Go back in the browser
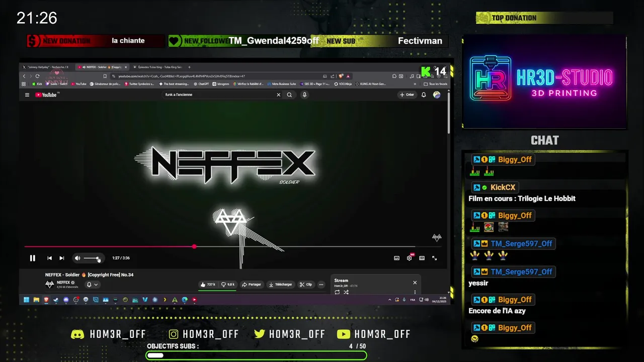This screenshot has height=362, width=644. tap(24, 76)
